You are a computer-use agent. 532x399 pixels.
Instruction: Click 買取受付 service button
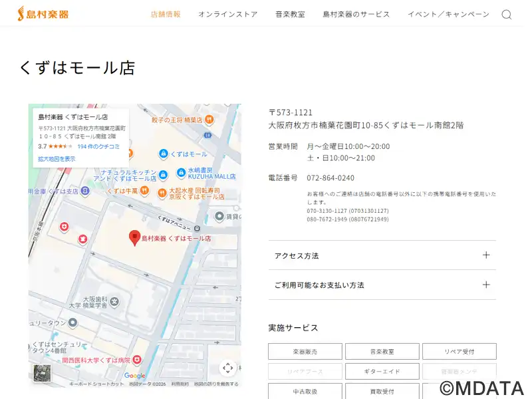coord(382,391)
